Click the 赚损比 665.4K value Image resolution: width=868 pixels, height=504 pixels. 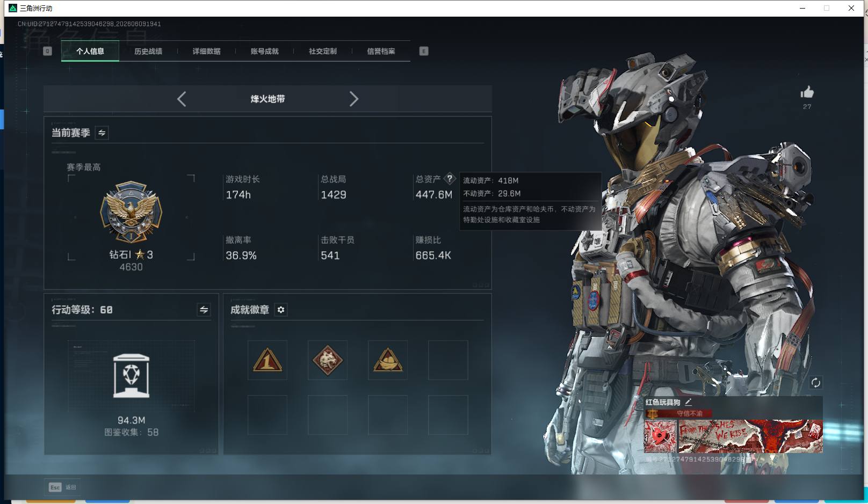click(433, 255)
